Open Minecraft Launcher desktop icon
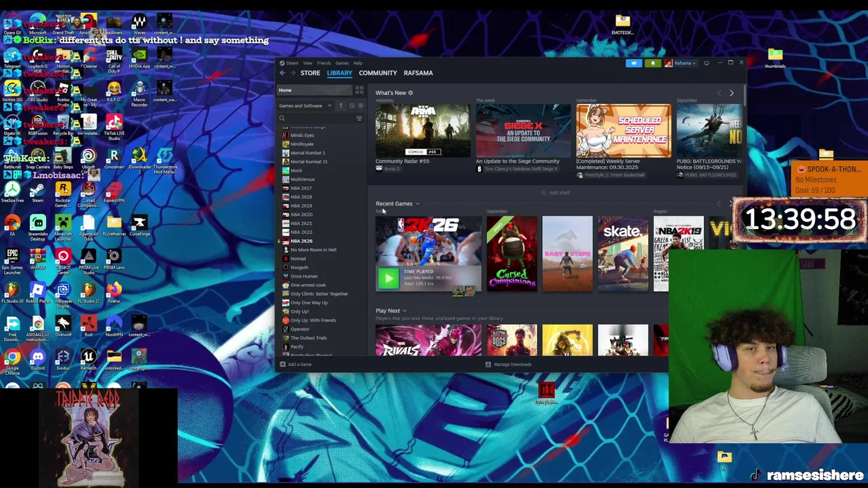868x488 pixels. click(63, 227)
